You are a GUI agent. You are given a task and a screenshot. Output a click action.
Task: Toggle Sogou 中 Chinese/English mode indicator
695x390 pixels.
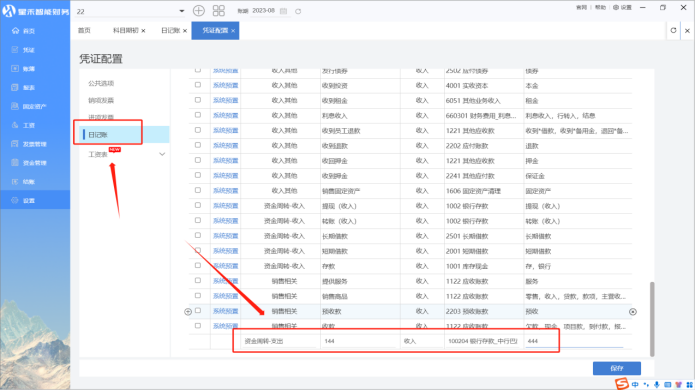pyautogui.click(x=636, y=385)
